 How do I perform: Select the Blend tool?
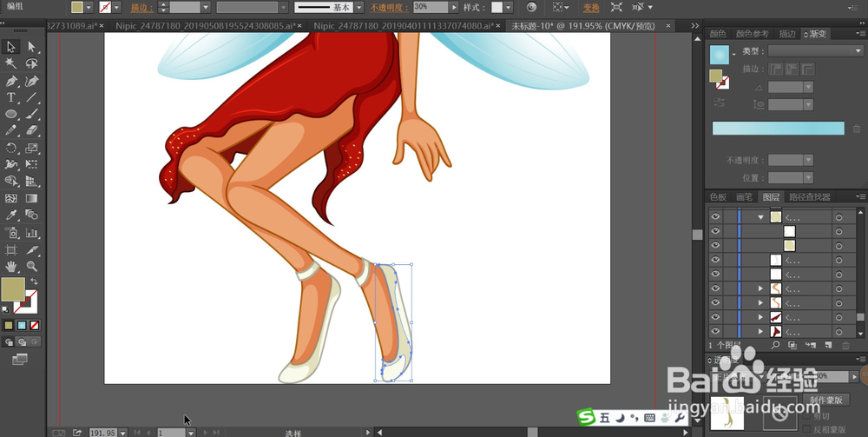coord(31,215)
